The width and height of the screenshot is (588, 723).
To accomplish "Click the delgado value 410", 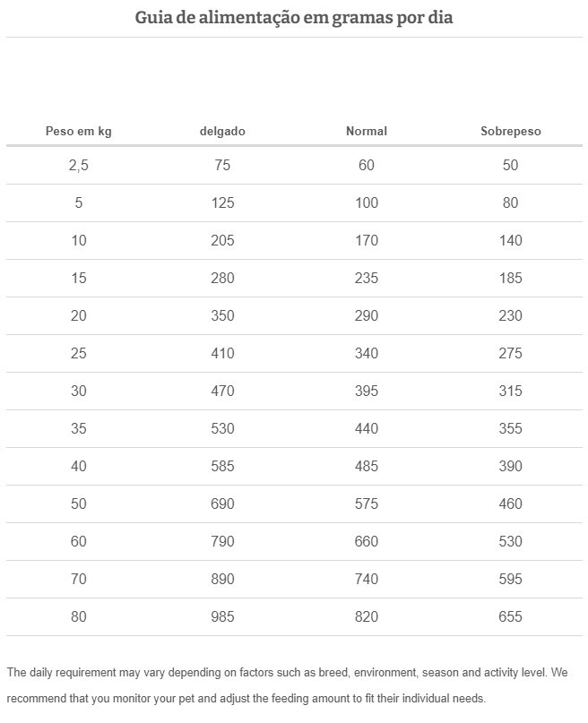I will (x=222, y=353).
